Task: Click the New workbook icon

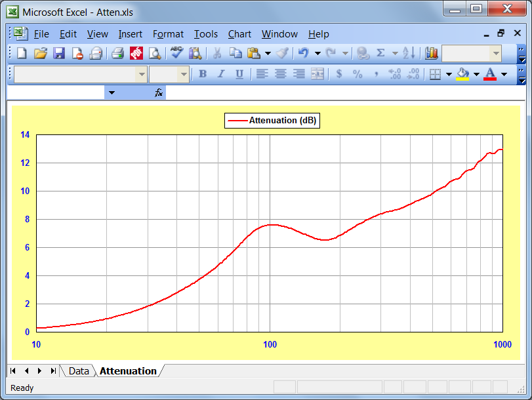Action: tap(22, 53)
